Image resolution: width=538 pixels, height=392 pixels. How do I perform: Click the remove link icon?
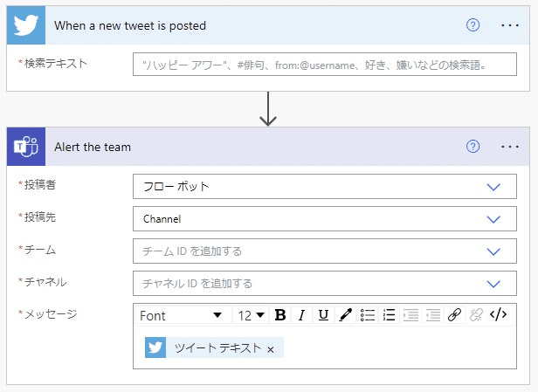pos(476,315)
